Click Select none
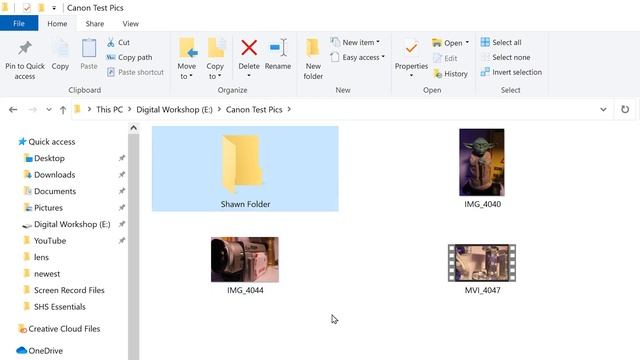The height and width of the screenshot is (360, 640). coord(505,57)
